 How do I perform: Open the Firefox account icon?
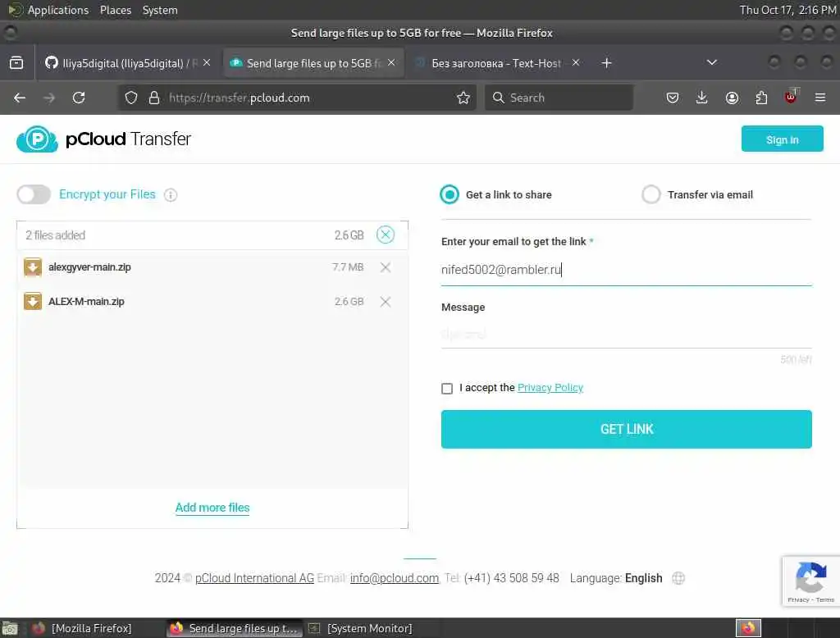click(x=732, y=98)
